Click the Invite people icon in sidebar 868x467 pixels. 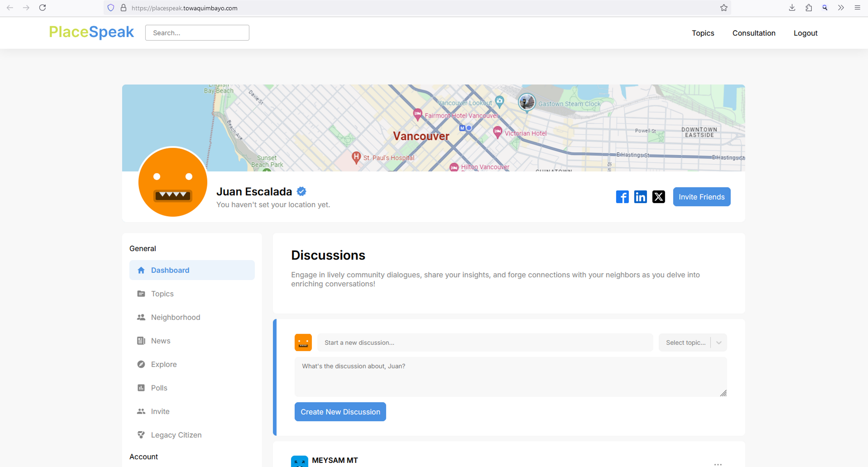(x=141, y=411)
